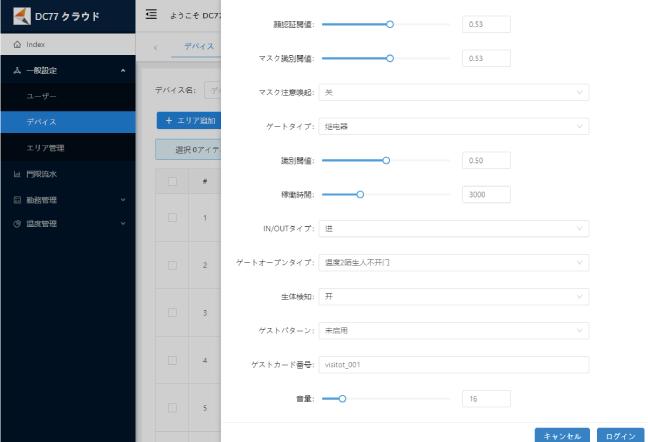Image resolution: width=648 pixels, height=442 pixels.
Task: Check the checkbox for row 3
Action: [172, 312]
